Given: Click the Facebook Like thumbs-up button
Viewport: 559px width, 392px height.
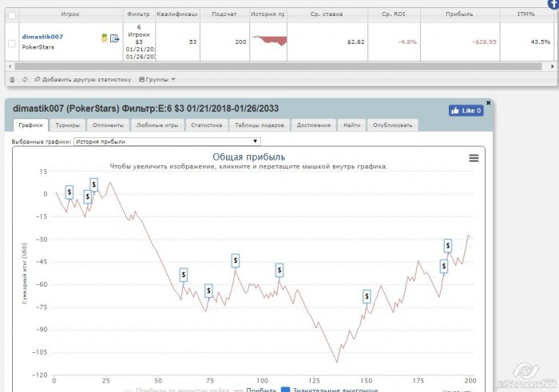Looking at the screenshot, I should (466, 110).
